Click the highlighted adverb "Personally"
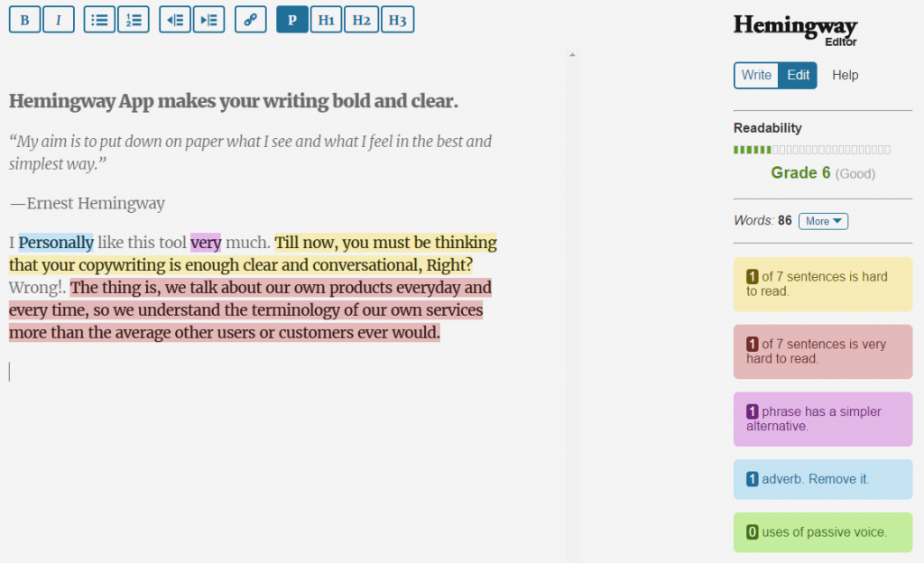Viewport: 924px width, 563px height. coord(56,243)
